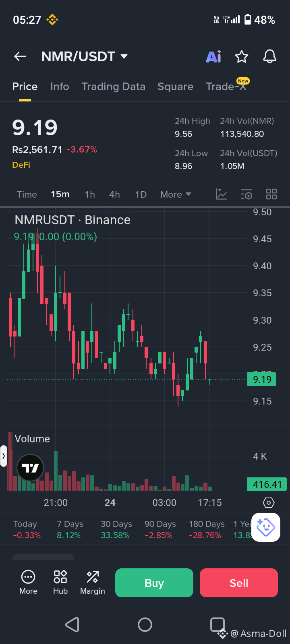Open chart indicators line-graph icon
The image size is (290, 644).
click(x=222, y=194)
